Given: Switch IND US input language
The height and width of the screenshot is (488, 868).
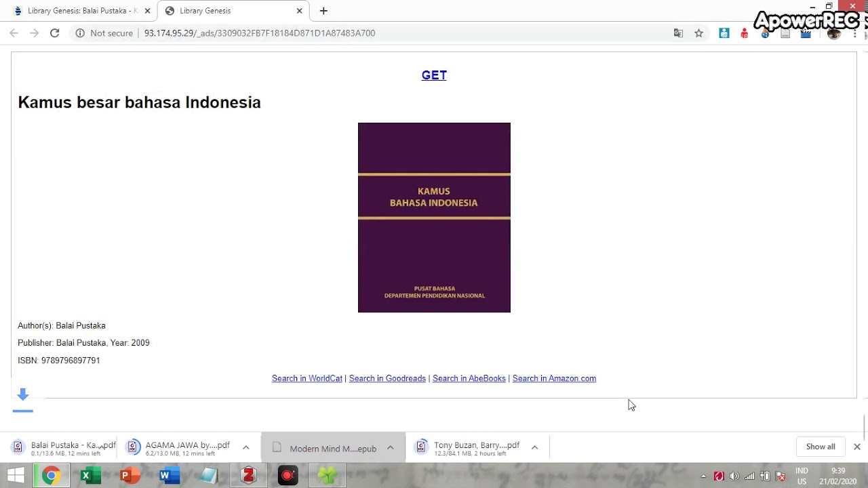Looking at the screenshot, I should (x=802, y=476).
